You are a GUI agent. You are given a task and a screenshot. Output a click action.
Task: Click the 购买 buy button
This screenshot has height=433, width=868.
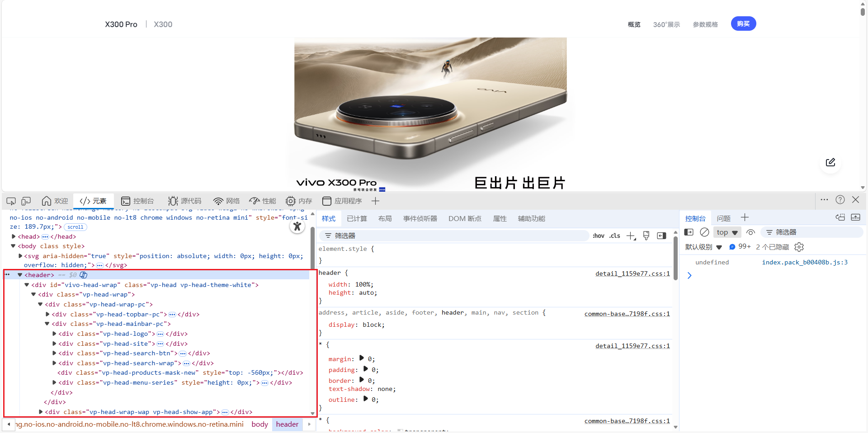click(x=743, y=24)
